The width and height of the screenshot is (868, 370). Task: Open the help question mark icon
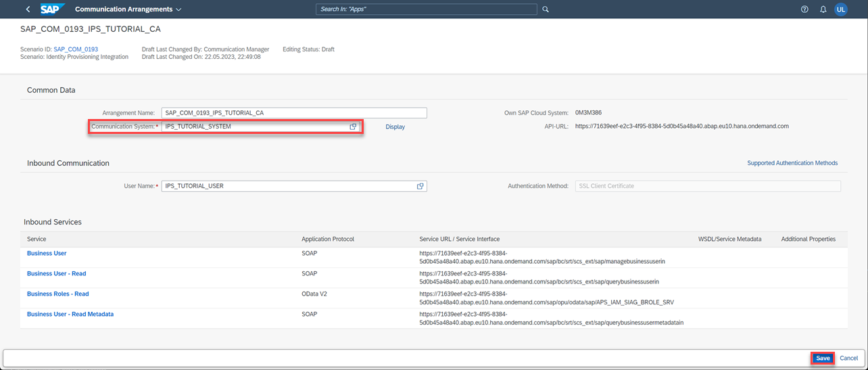(804, 9)
